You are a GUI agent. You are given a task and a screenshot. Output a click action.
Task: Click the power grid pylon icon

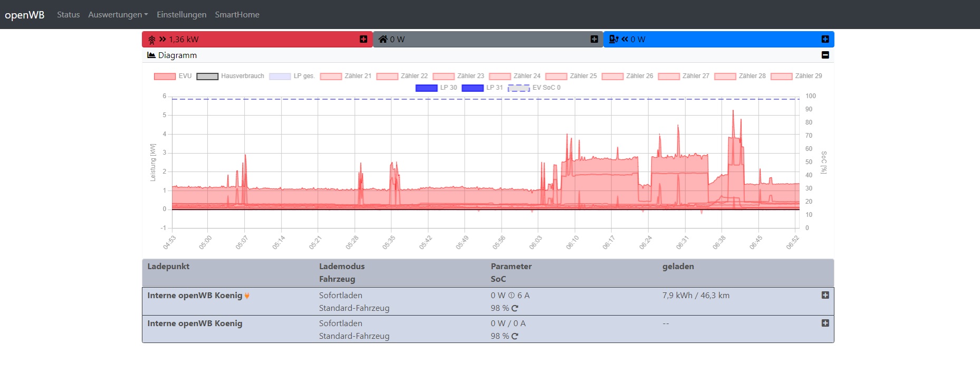151,40
